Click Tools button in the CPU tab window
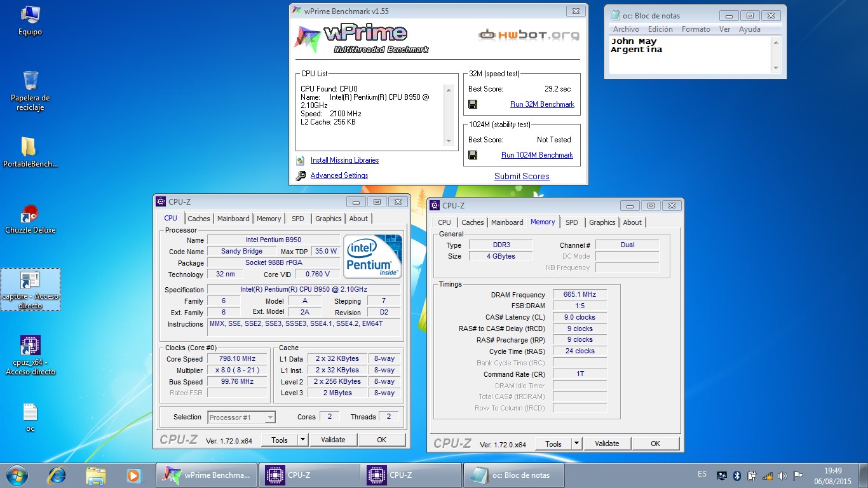Image resolution: width=868 pixels, height=488 pixels. pos(280,440)
